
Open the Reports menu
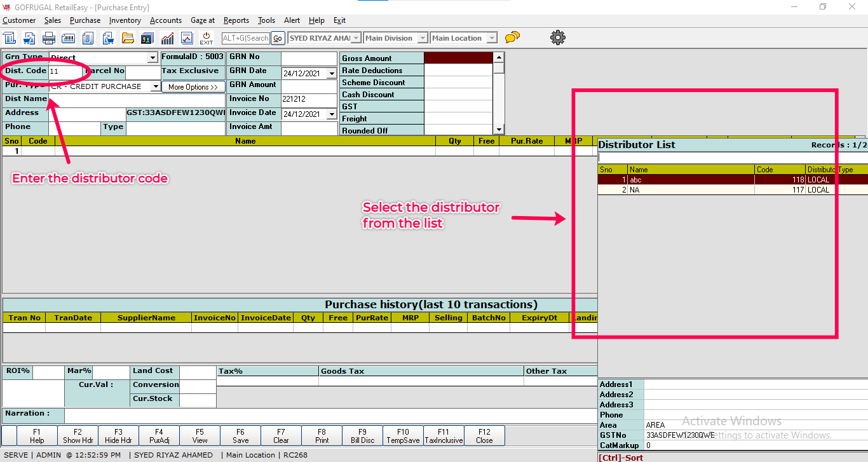(x=236, y=20)
